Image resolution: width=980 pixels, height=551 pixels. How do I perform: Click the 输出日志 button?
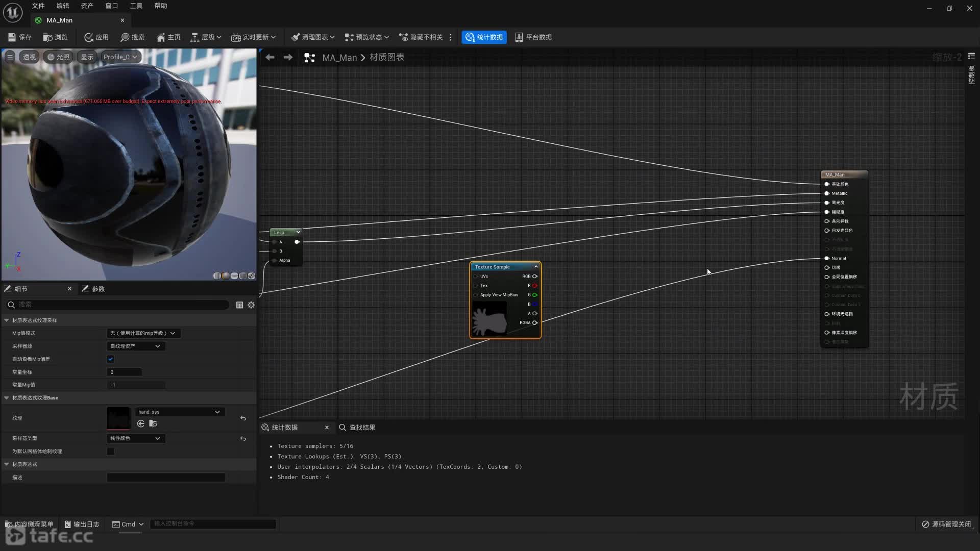click(x=82, y=524)
